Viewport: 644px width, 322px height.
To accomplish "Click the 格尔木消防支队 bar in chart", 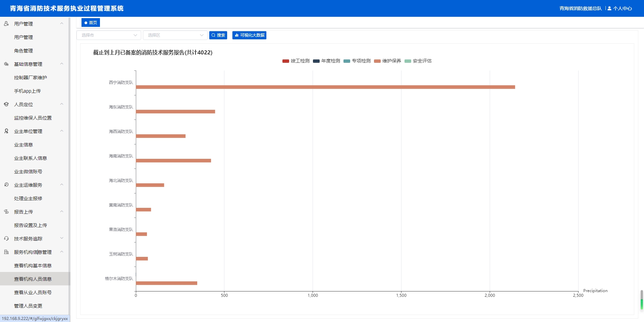I will pos(166,283).
